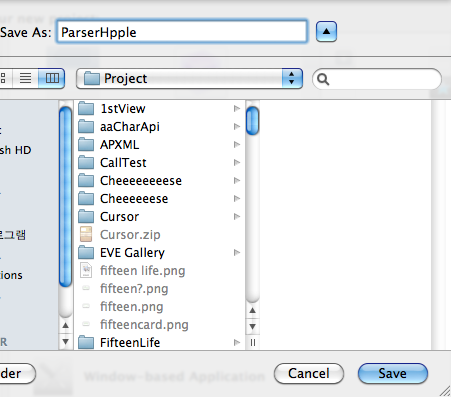
Task: Open the 1stView folder icon
Action: (86, 108)
